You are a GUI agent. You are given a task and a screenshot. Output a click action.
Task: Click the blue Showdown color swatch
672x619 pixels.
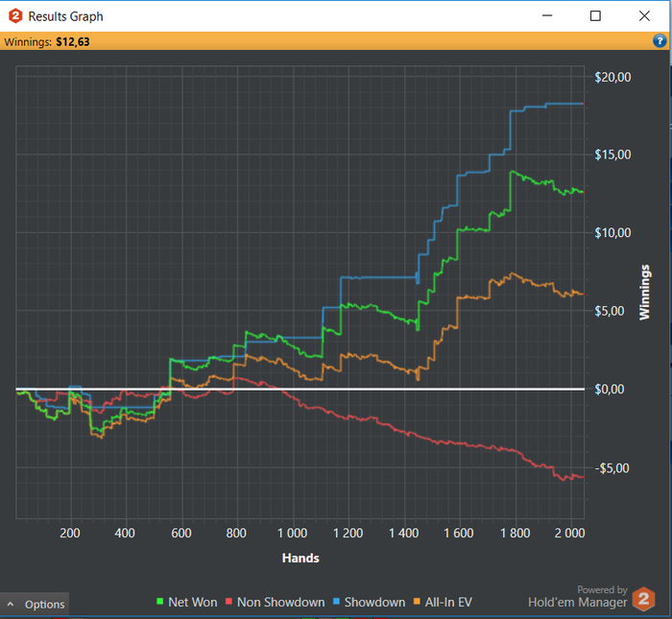(x=336, y=601)
